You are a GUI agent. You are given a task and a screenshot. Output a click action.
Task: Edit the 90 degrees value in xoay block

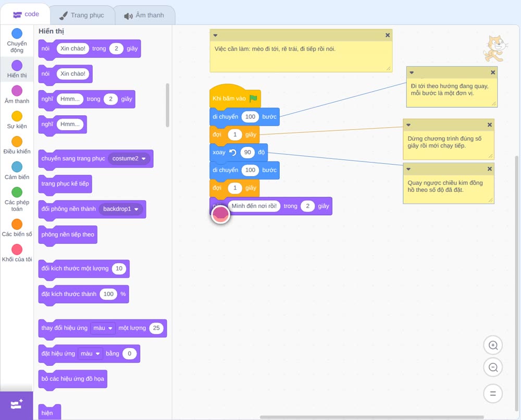tap(247, 152)
